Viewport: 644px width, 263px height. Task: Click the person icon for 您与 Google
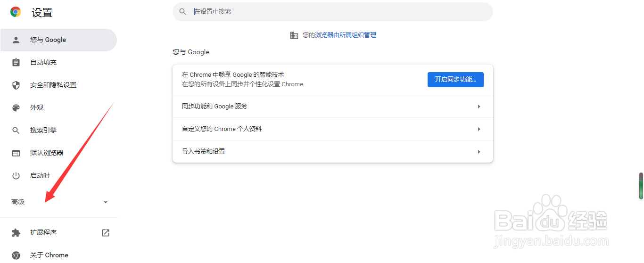16,40
